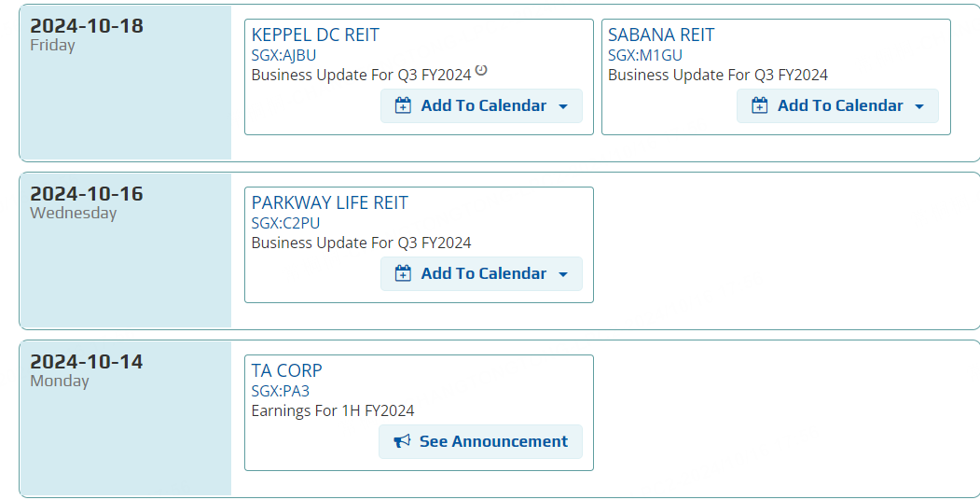
Task: Open KEPPEL DC REIT company link
Action: 315,35
